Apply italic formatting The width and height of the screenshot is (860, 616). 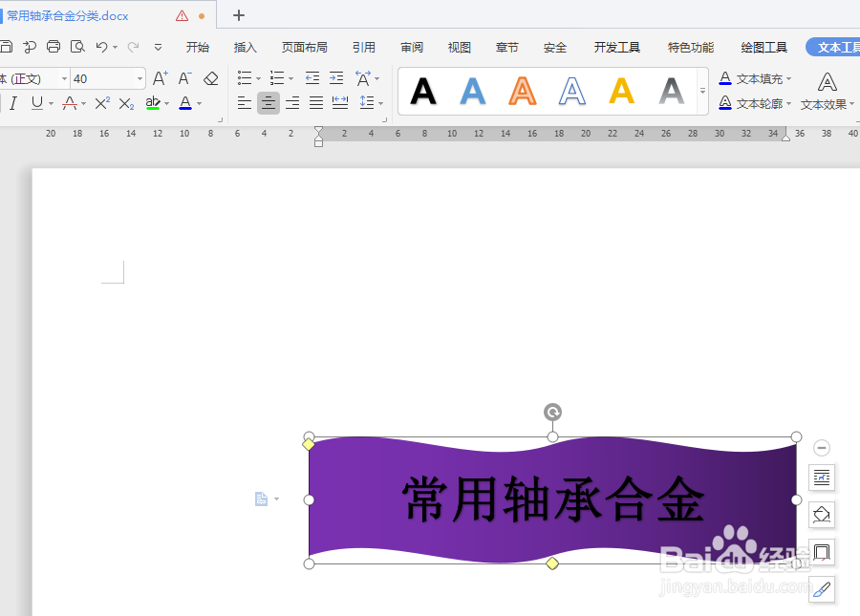(13, 103)
